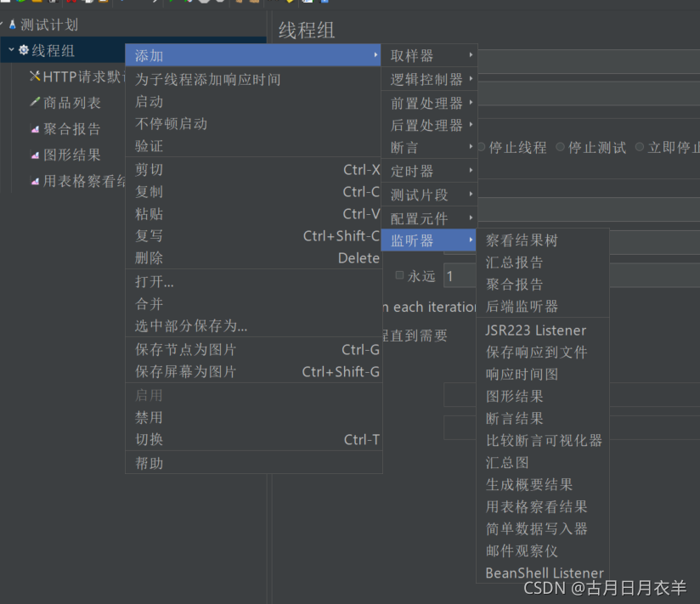
Task: Expand the 测试片段 submenu
Action: pyautogui.click(x=430, y=195)
